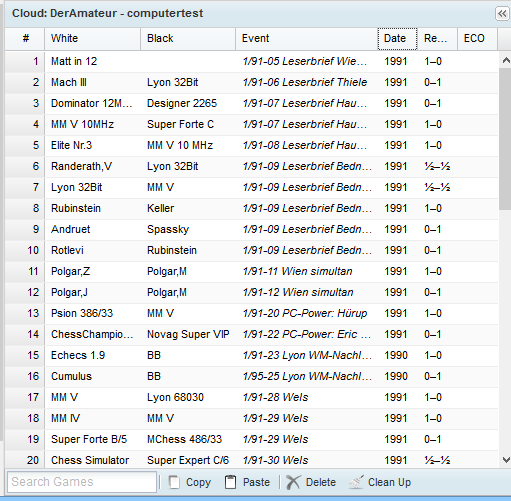Select row with White 'Rotlevi'

[251, 250]
